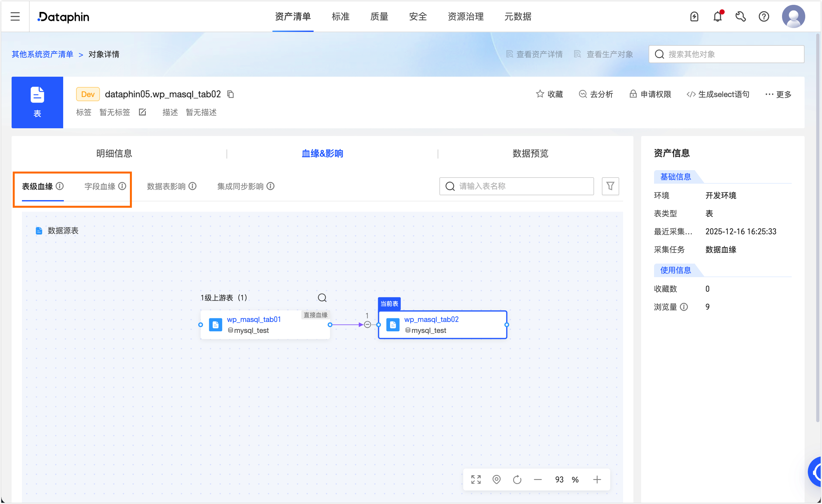
Task: Expand the 更多 actions menu
Action: pyautogui.click(x=778, y=94)
